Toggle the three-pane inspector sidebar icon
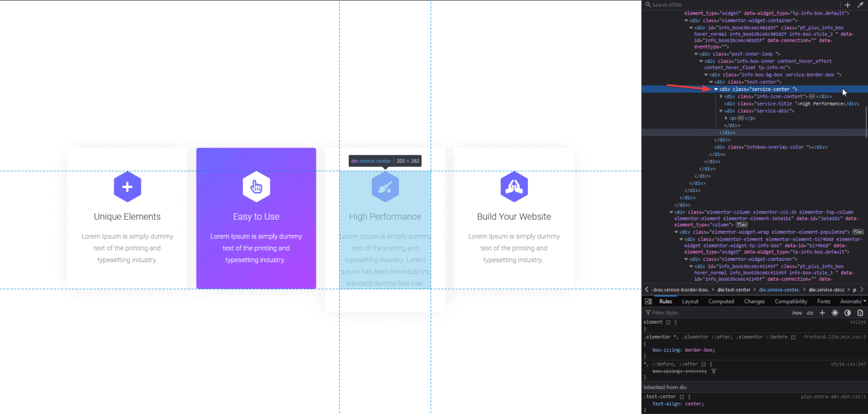 (x=648, y=302)
